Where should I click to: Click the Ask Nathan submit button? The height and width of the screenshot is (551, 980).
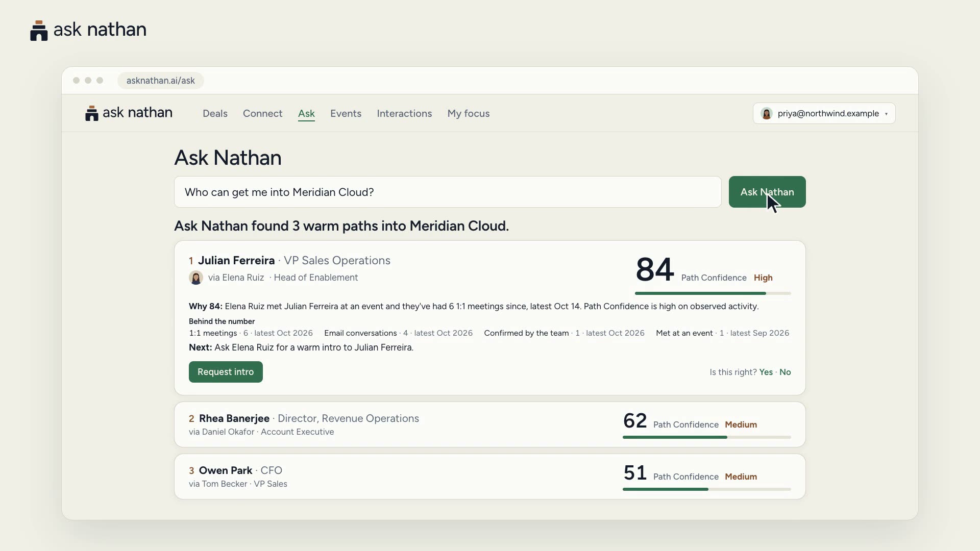767,192
